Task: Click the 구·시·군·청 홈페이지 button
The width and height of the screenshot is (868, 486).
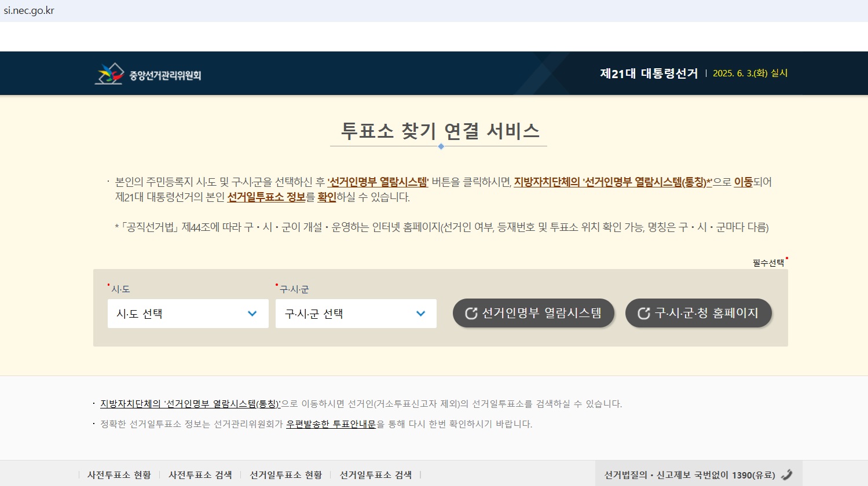Action: tap(698, 312)
